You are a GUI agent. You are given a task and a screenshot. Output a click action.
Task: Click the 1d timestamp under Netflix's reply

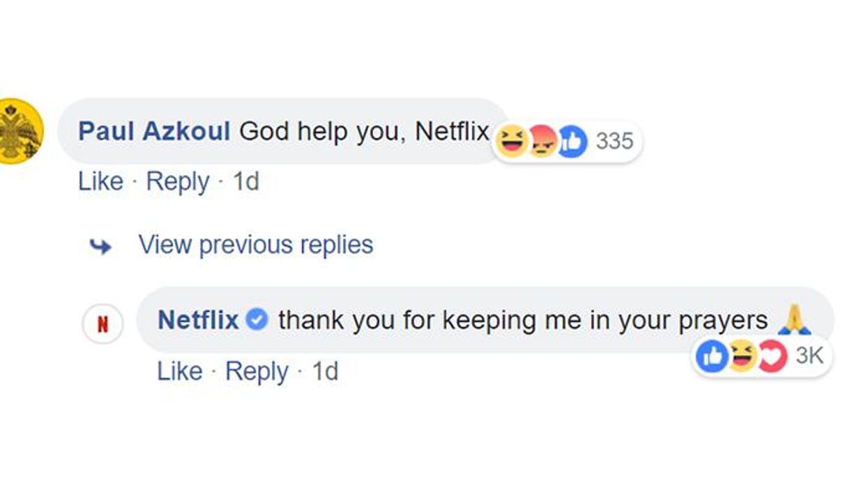(x=323, y=371)
